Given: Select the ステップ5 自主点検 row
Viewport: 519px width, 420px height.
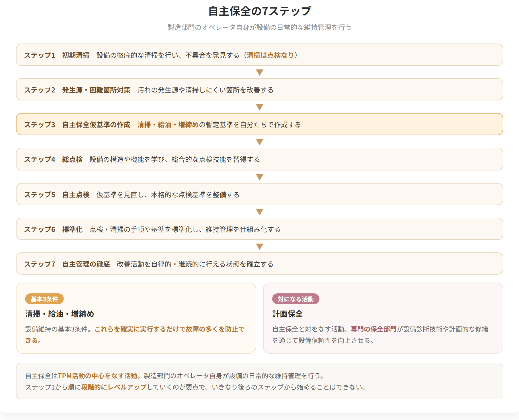Looking at the screenshot, I should (x=260, y=194).
